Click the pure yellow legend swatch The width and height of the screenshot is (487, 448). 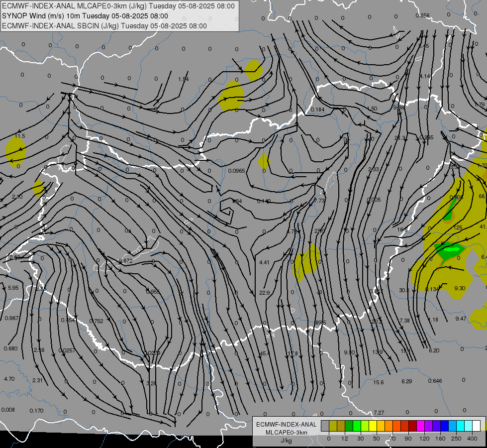click(x=373, y=426)
